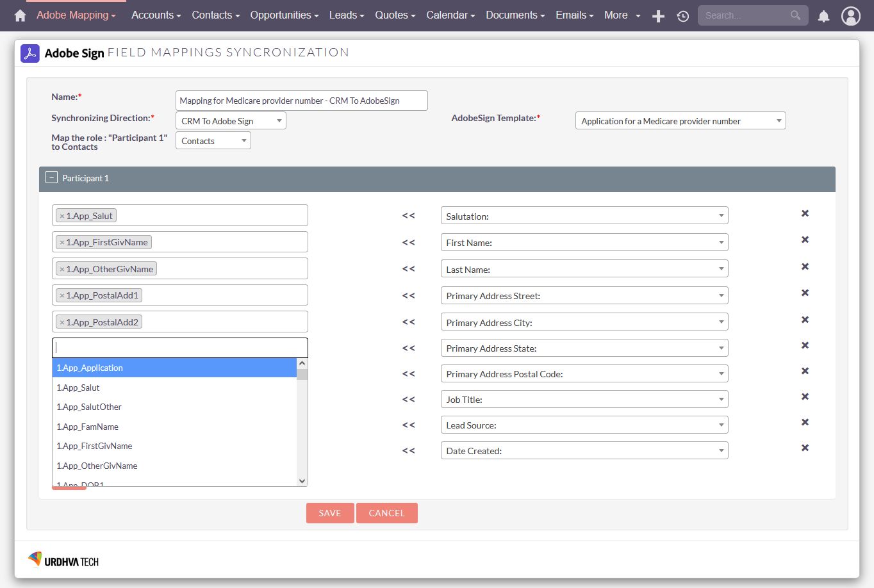Viewport: 874px width, 588px height.
Task: Open the Opportunities menu
Action: [x=284, y=15]
